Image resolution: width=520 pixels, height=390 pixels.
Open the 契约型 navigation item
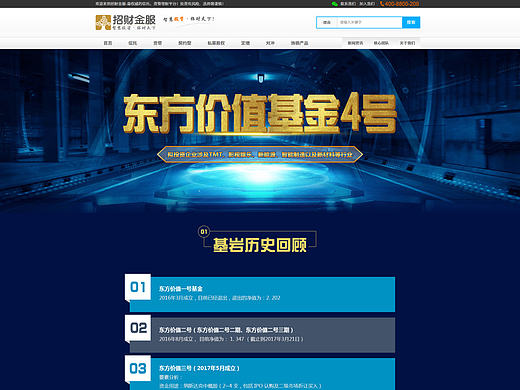[x=185, y=43]
